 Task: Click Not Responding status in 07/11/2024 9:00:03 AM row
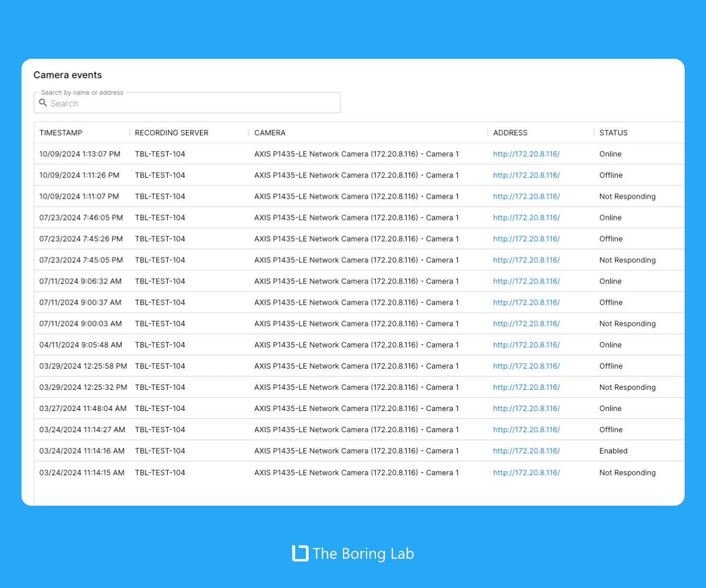coord(628,323)
